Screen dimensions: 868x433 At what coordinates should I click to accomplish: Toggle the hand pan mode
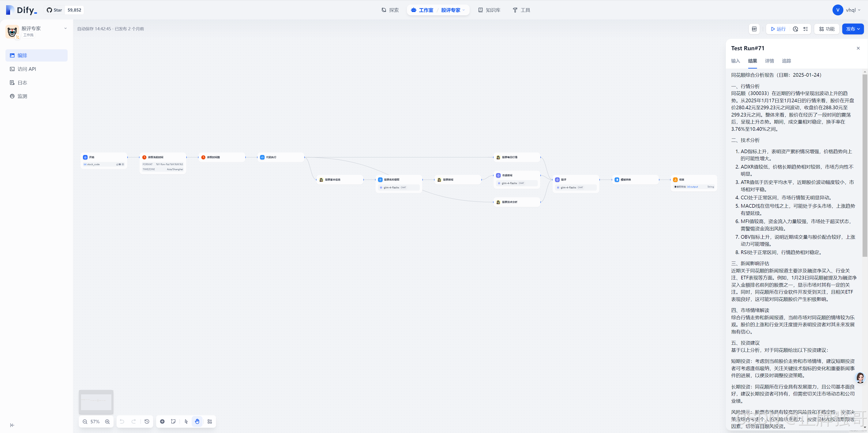coord(197,421)
